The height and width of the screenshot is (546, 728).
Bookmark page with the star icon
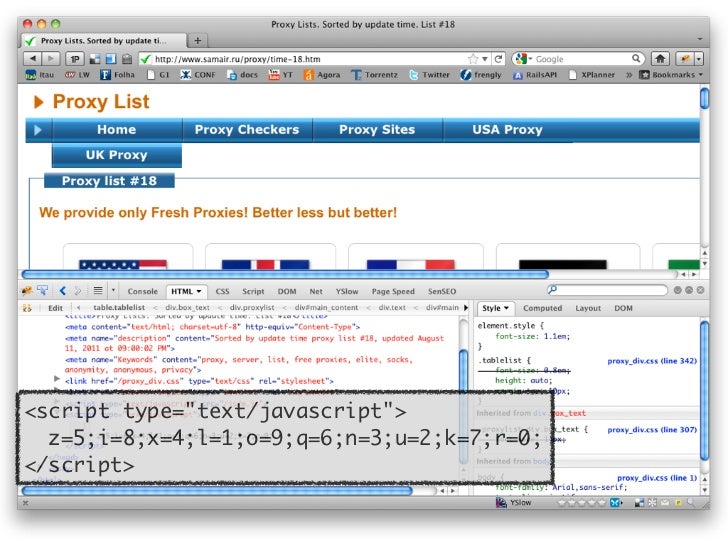coord(473,58)
